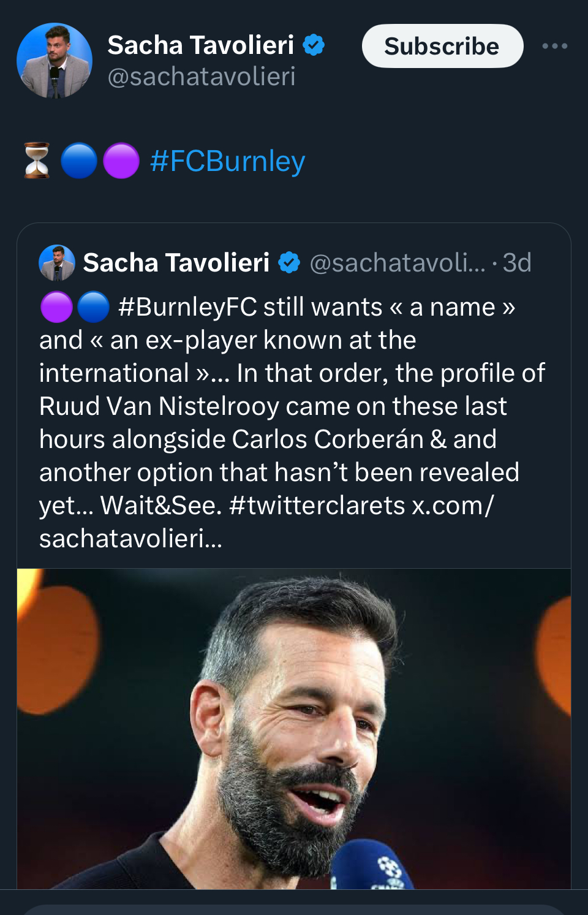The height and width of the screenshot is (915, 588).
Task: Open Sacha Tavolieri's main profile avatar
Action: (x=55, y=61)
